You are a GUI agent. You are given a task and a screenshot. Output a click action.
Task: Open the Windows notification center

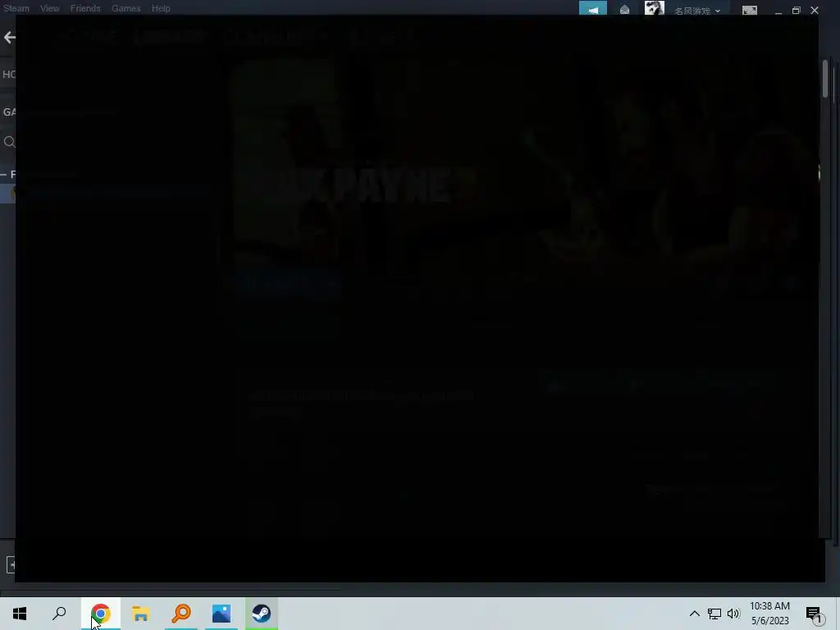[814, 614]
